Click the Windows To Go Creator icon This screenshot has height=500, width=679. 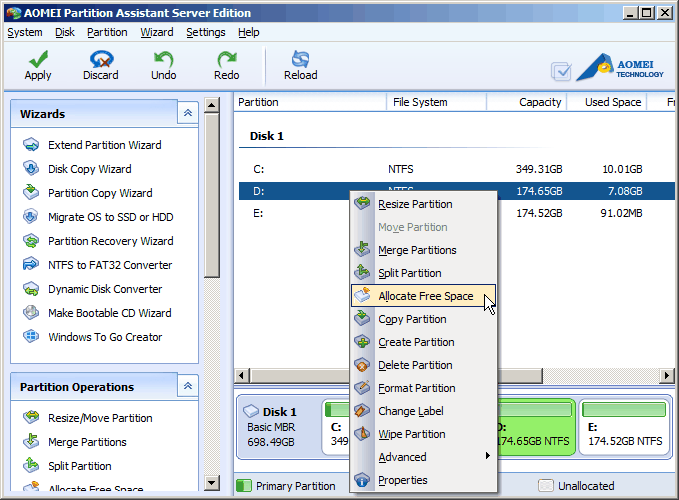click(31, 337)
